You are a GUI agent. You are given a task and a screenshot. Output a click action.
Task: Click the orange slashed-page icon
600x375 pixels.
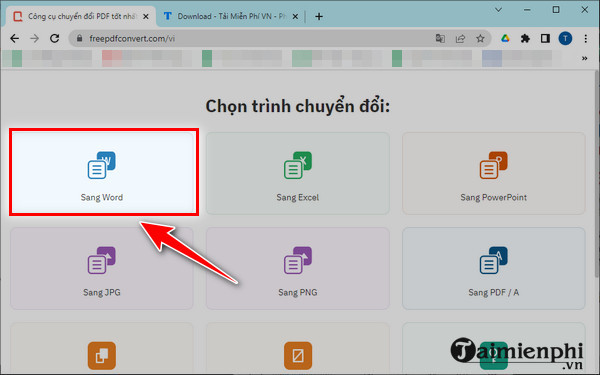298,355
